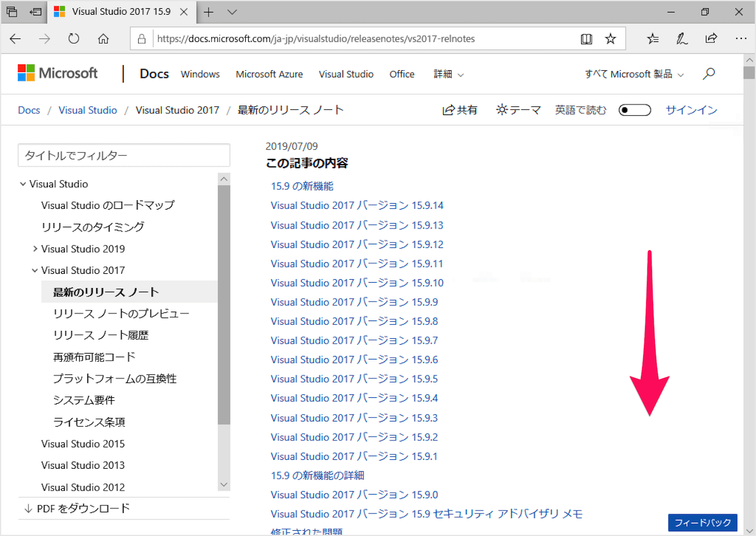Click Visual Studio breadcrumb link
This screenshot has width=756, height=536.
[88, 110]
